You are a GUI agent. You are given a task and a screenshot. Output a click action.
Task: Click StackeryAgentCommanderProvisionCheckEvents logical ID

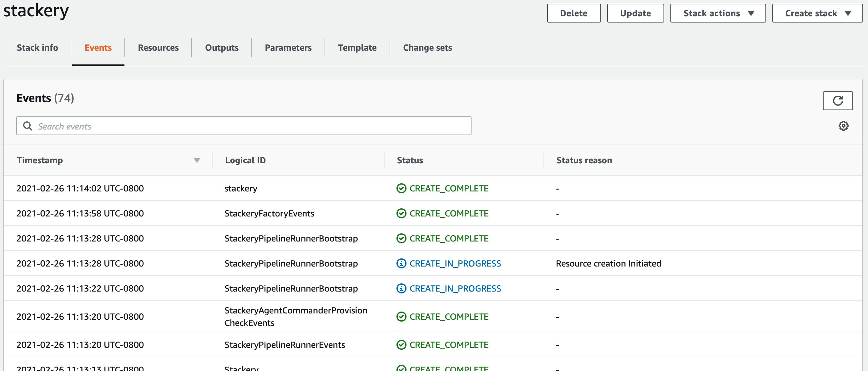click(x=295, y=316)
